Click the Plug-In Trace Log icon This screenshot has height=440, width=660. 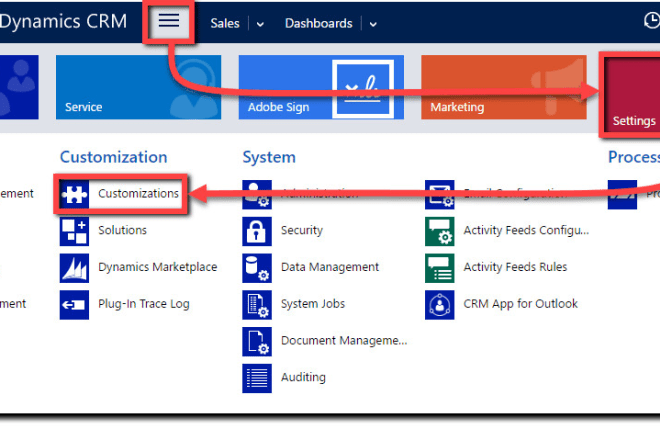point(75,304)
